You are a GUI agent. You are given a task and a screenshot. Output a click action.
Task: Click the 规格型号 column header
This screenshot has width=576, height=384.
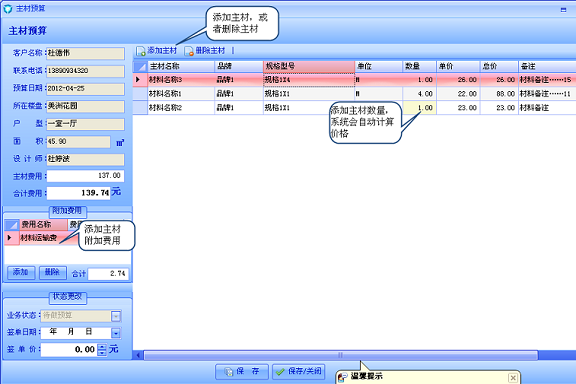(309, 67)
